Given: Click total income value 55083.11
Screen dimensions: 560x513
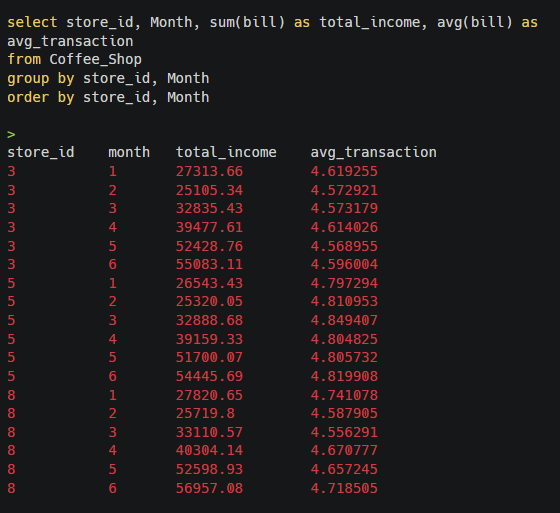Looking at the screenshot, I should [x=209, y=264].
